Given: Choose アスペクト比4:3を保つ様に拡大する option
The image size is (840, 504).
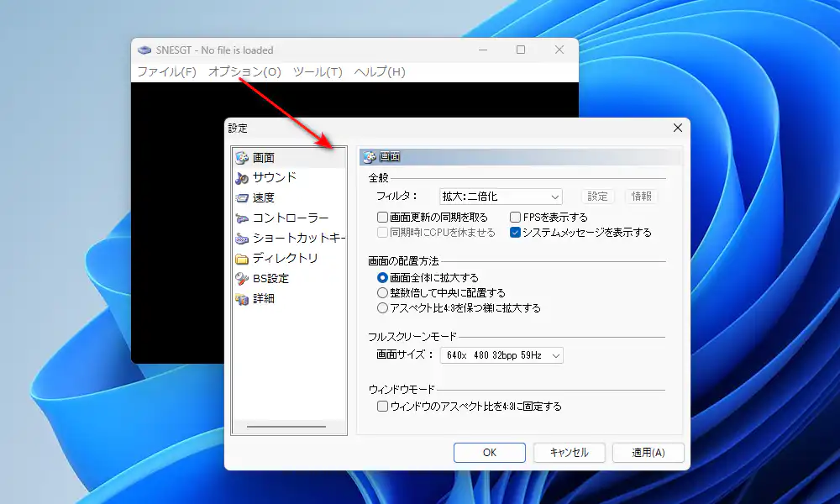Looking at the screenshot, I should click(383, 308).
